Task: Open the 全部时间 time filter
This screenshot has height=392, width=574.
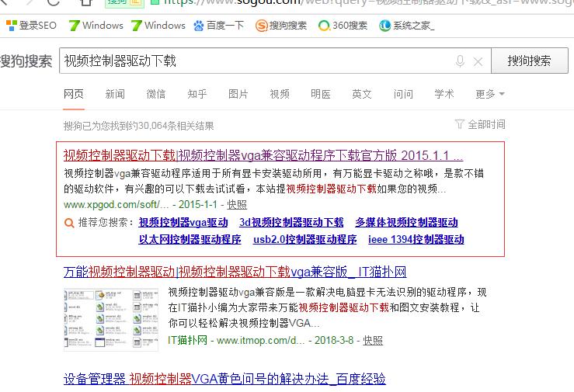Action: [x=480, y=124]
